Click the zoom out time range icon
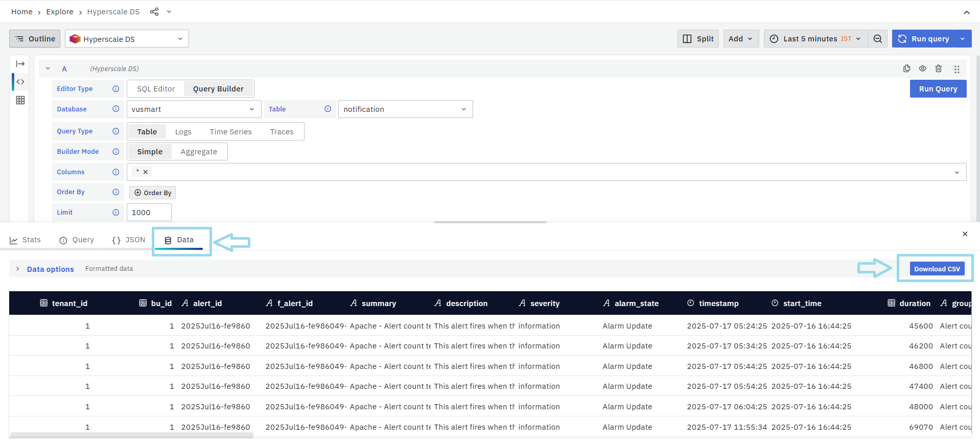Screen dimensions: 980x443 (x=877, y=39)
